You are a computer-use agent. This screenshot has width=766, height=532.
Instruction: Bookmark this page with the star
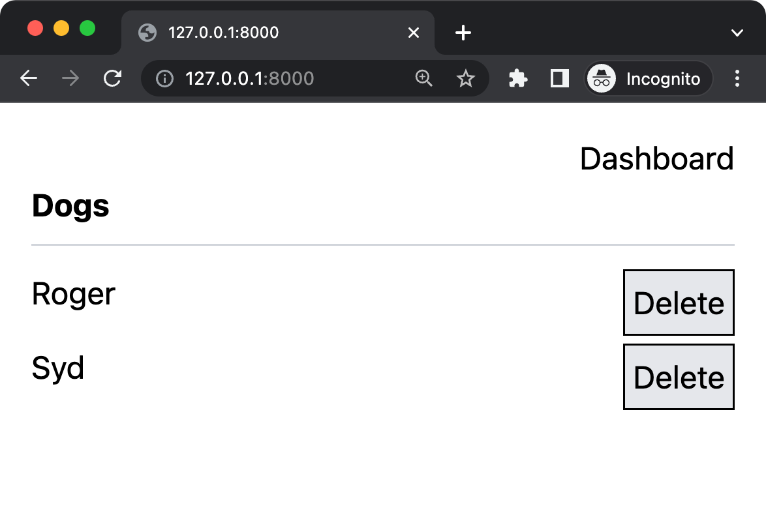coord(465,79)
